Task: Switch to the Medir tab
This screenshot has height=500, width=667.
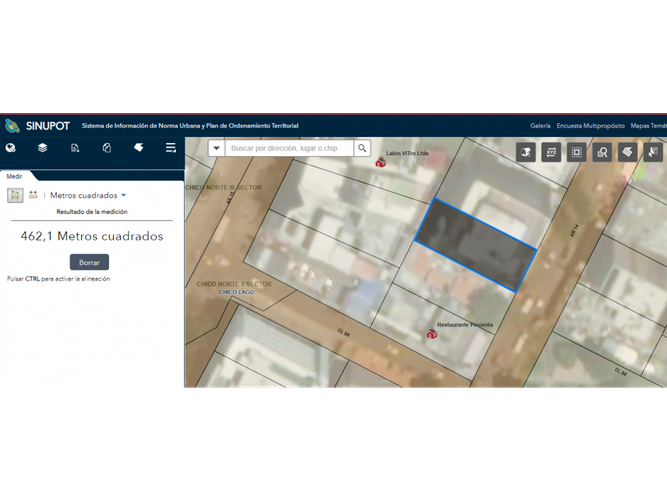Action: pyautogui.click(x=14, y=176)
